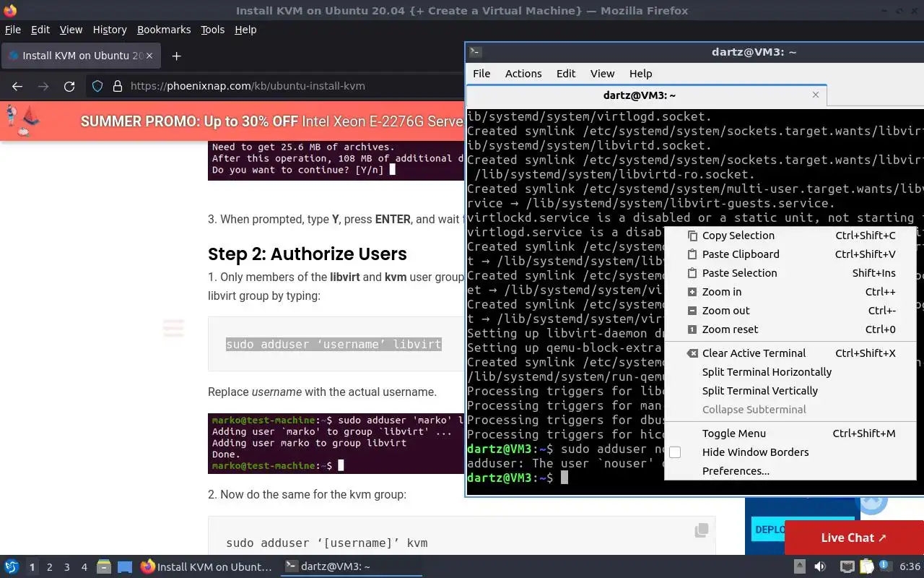This screenshot has width=924, height=578.
Task: Open Preferences from the context menu
Action: (x=790, y=471)
